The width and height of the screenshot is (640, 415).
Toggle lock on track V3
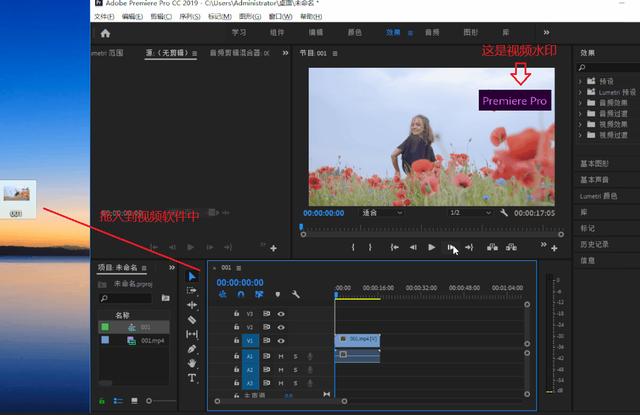pyautogui.click(x=236, y=313)
